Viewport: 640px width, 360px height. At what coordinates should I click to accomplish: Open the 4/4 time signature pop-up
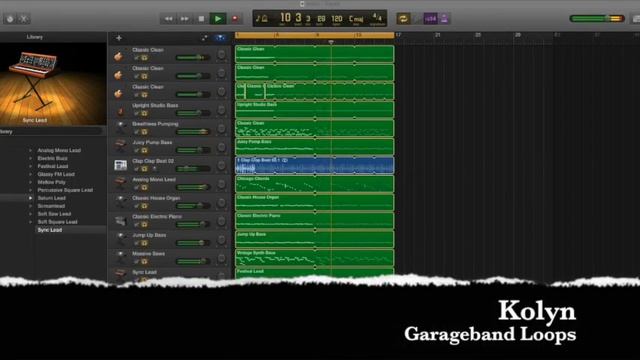coord(377,18)
